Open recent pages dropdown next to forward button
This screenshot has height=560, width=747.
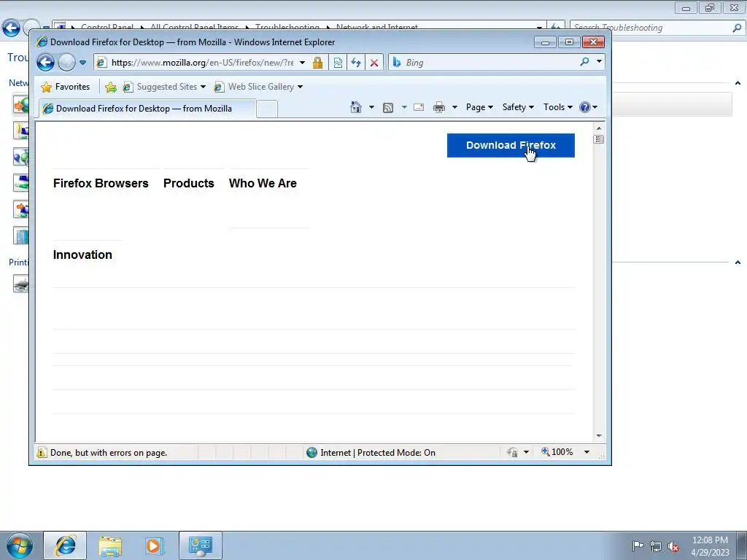83,63
